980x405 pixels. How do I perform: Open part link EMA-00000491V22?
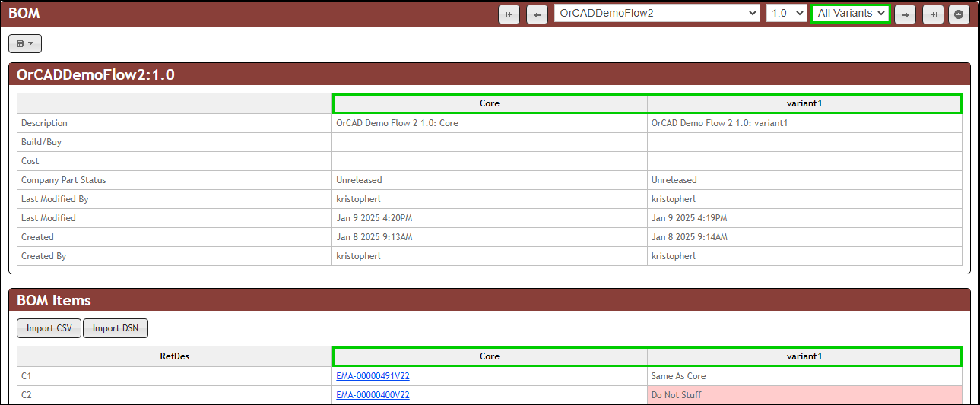(373, 376)
